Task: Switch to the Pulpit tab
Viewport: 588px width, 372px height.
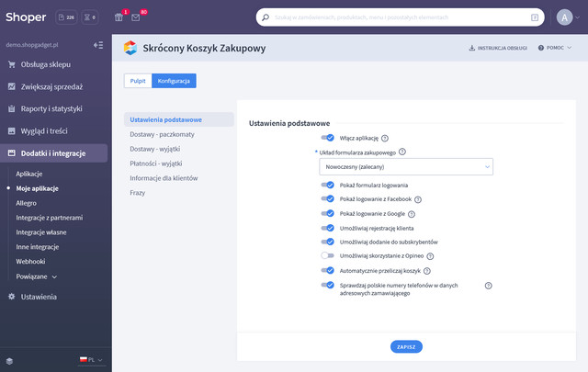Action: tap(138, 81)
